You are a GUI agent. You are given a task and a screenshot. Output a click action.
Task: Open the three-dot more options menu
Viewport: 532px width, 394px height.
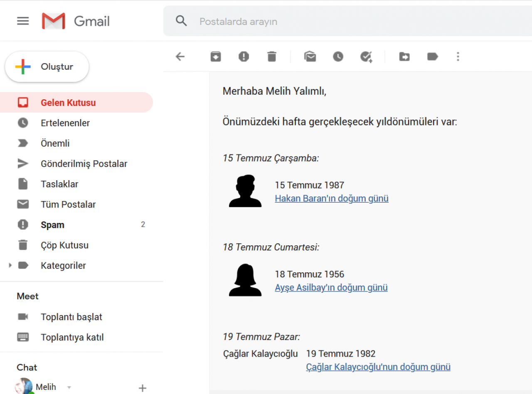click(458, 56)
